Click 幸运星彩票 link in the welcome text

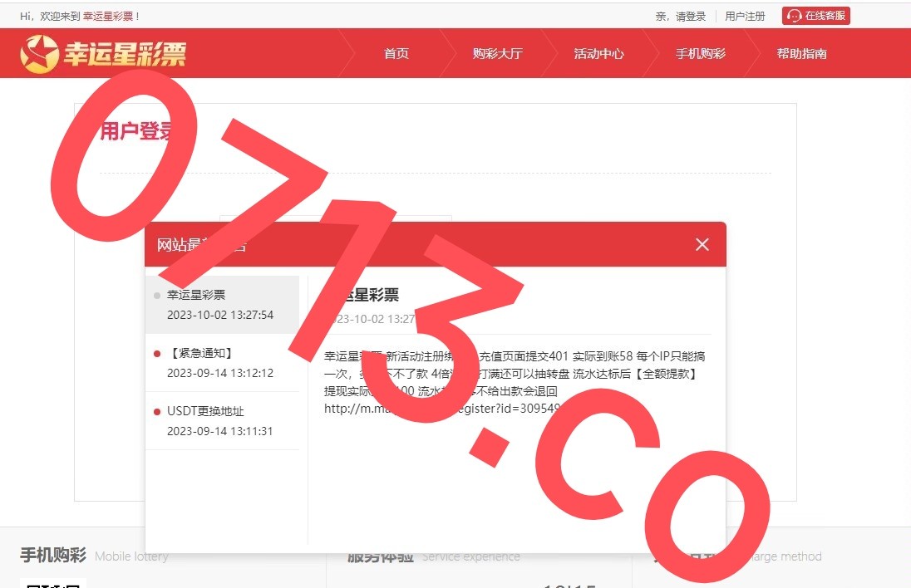108,17
